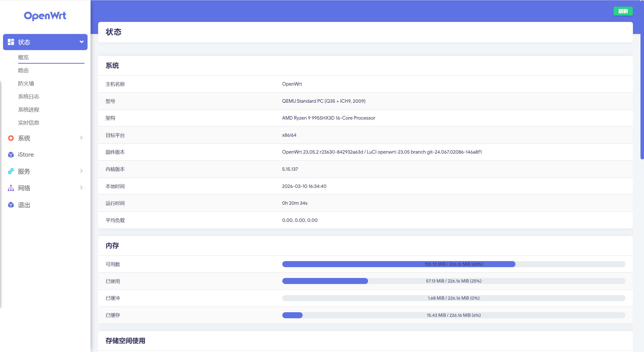The height and width of the screenshot is (352, 644).
Task: Select the 实时信息 submenu item
Action: [29, 123]
